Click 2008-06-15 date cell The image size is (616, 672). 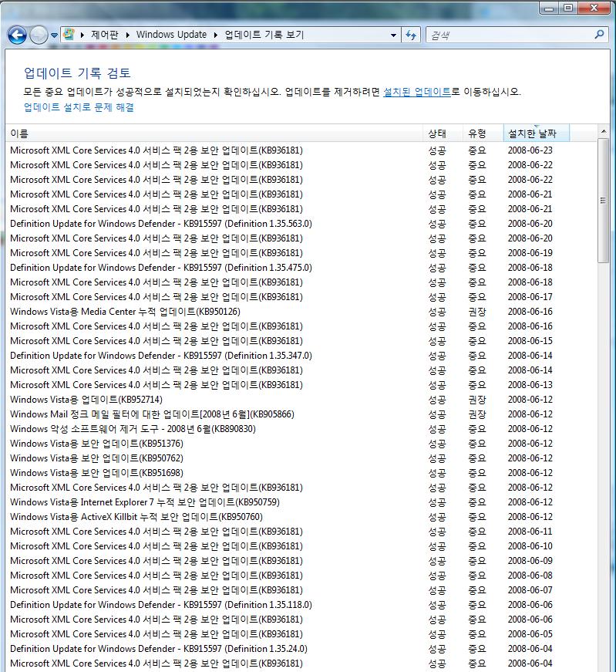[x=530, y=341]
